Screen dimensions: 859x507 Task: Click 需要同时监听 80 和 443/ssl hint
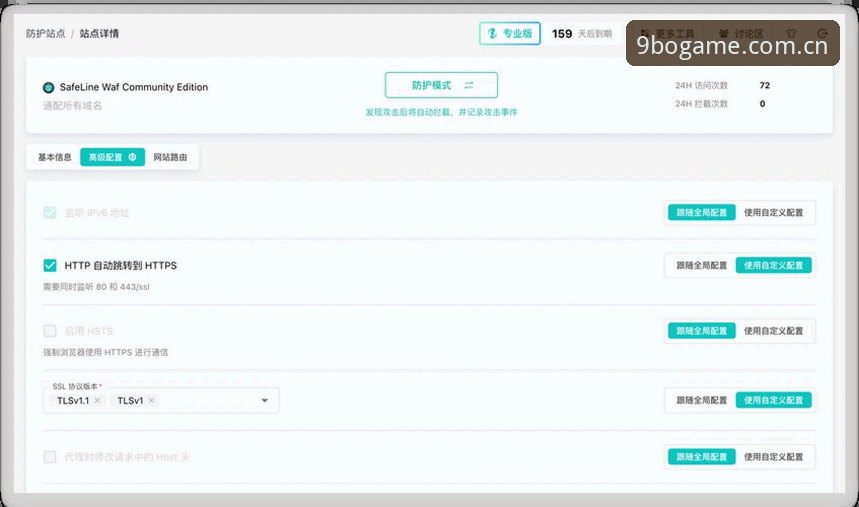pyautogui.click(x=96, y=287)
